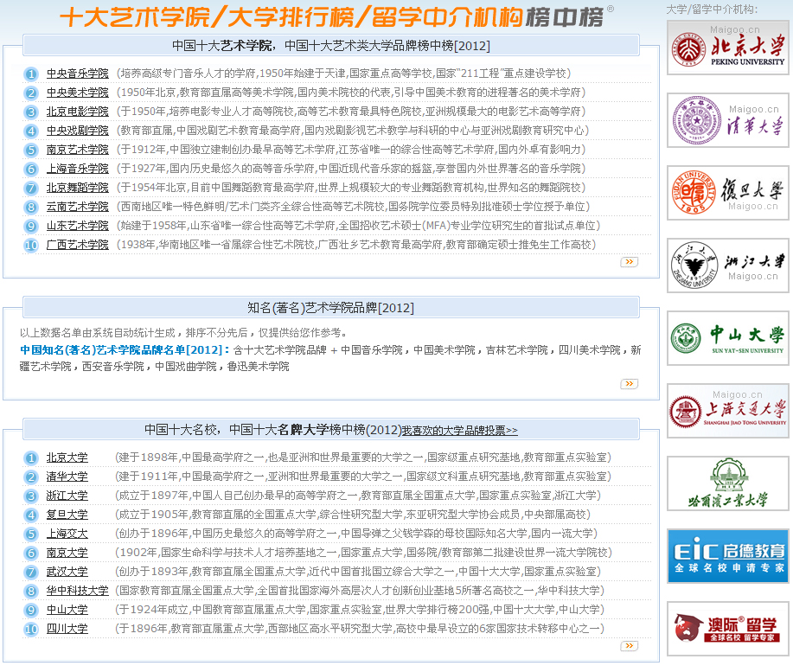793x672 pixels.
Task: Click the Peking University logo banner
Action: (728, 47)
